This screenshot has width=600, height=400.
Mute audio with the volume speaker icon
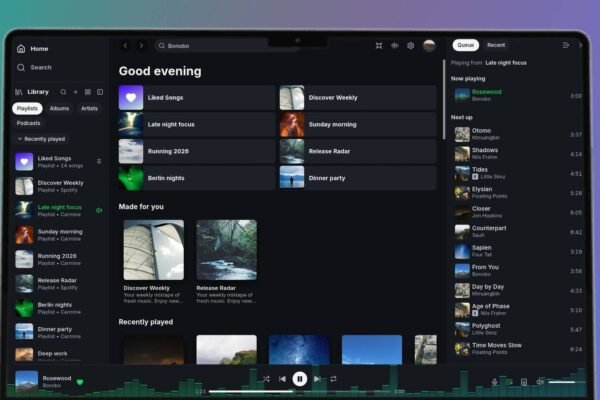[x=540, y=382]
